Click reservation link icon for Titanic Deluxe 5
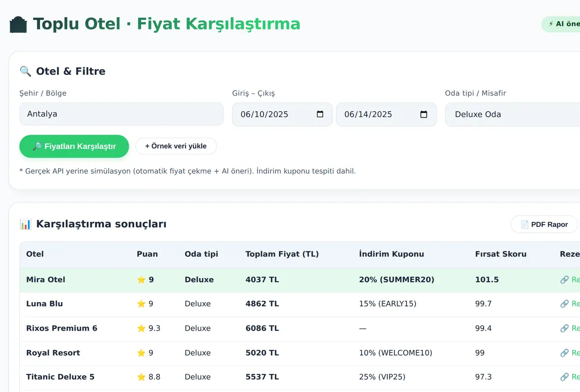Image resolution: width=580 pixels, height=392 pixels. point(564,377)
